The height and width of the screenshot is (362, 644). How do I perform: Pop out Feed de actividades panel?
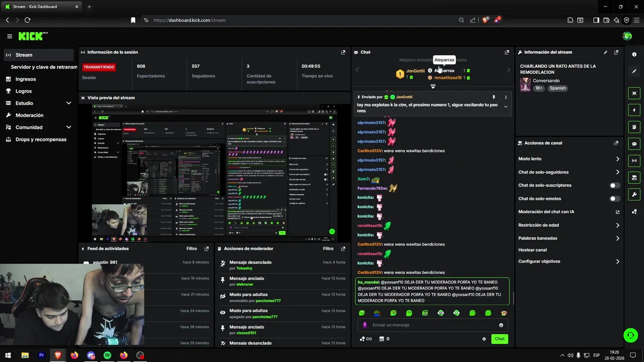click(206, 249)
